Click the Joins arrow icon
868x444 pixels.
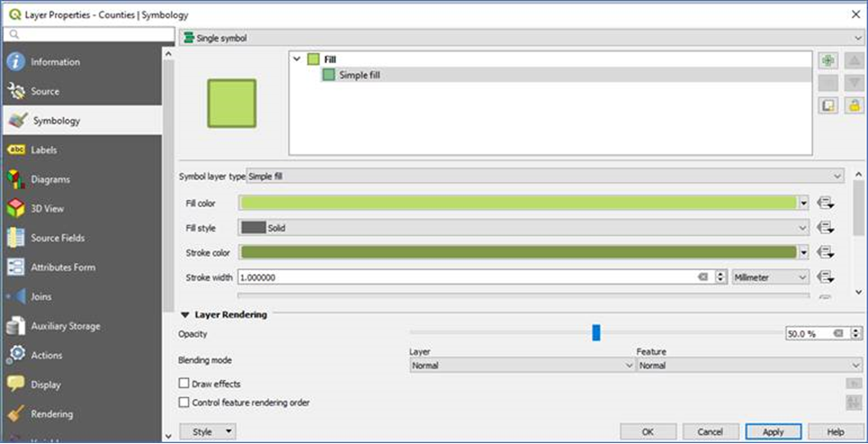[18, 296]
